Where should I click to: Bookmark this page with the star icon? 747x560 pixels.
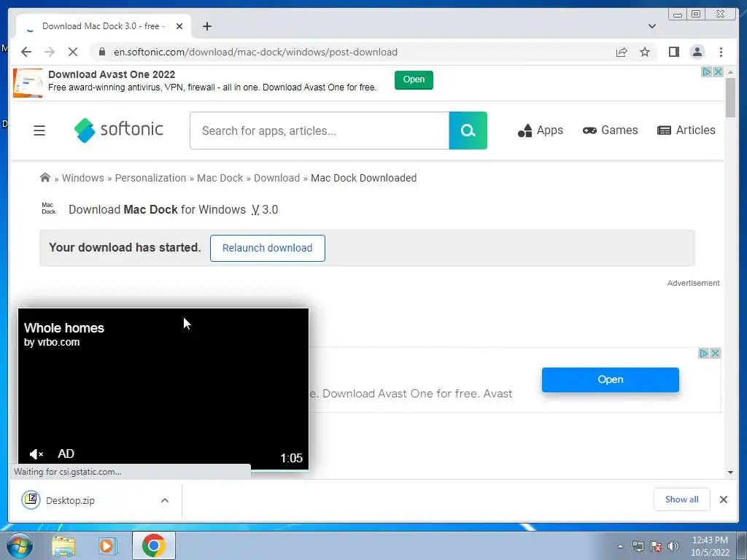click(x=645, y=52)
